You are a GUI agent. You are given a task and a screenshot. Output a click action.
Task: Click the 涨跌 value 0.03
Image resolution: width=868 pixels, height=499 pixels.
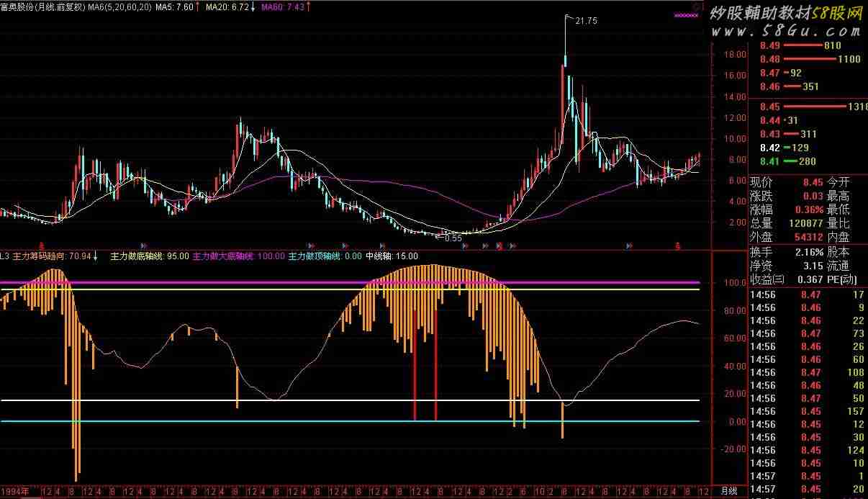[813, 196]
